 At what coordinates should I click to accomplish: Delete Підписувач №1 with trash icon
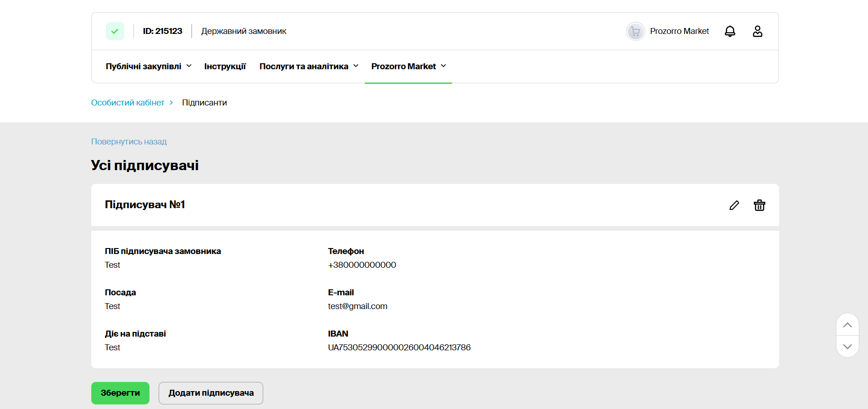click(x=759, y=205)
